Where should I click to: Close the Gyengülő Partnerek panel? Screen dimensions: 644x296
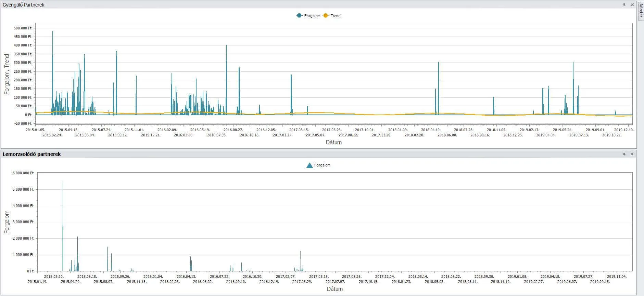(632, 5)
